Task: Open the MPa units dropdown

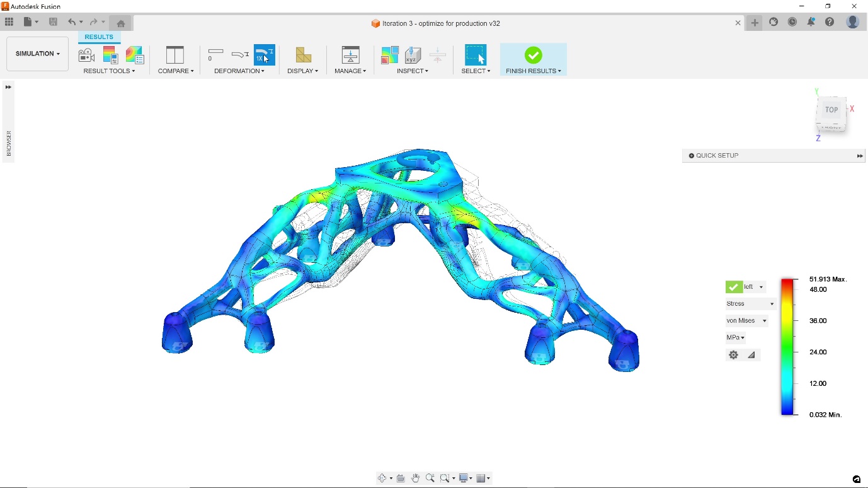Action: point(734,337)
